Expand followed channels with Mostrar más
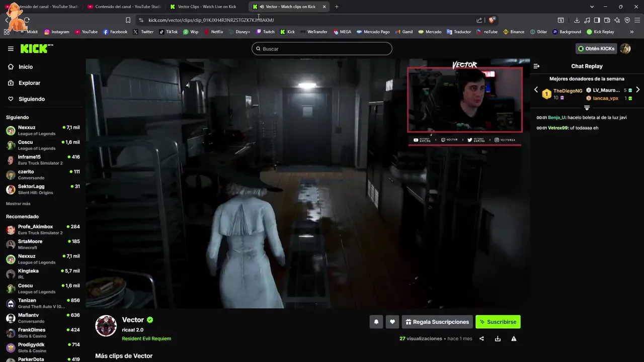The height and width of the screenshot is (362, 644). point(18,204)
